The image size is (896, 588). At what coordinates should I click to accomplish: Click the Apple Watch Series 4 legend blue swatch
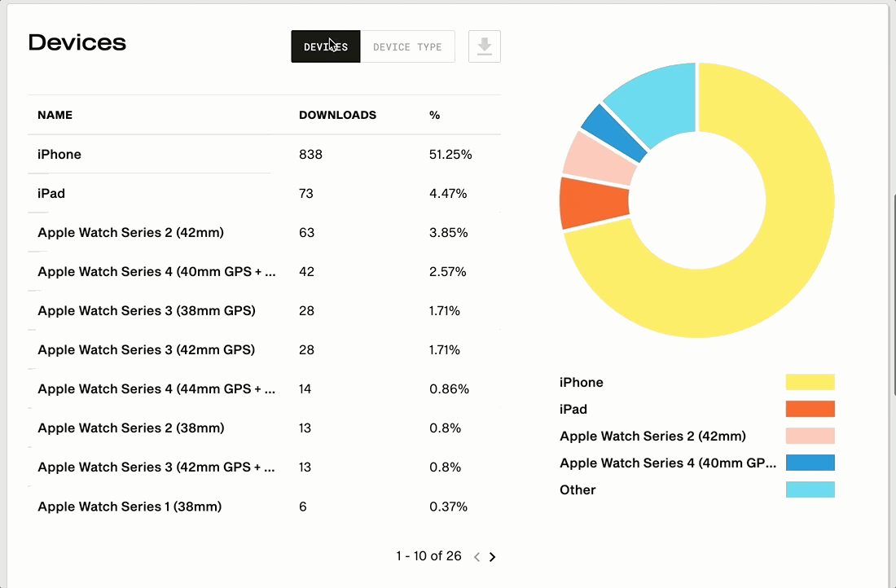click(x=810, y=463)
